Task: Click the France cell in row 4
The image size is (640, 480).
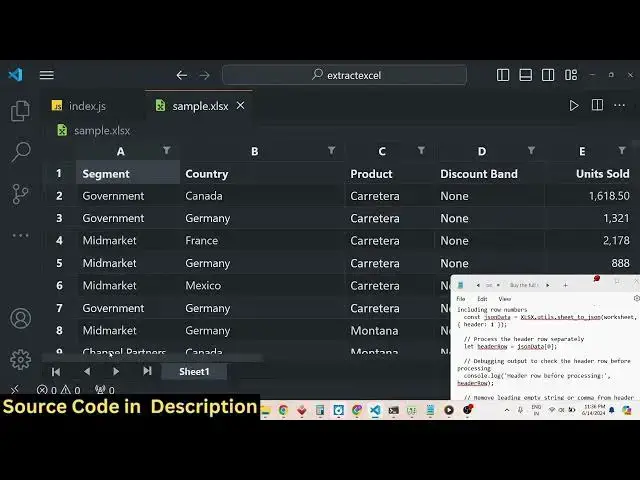Action: click(263, 241)
